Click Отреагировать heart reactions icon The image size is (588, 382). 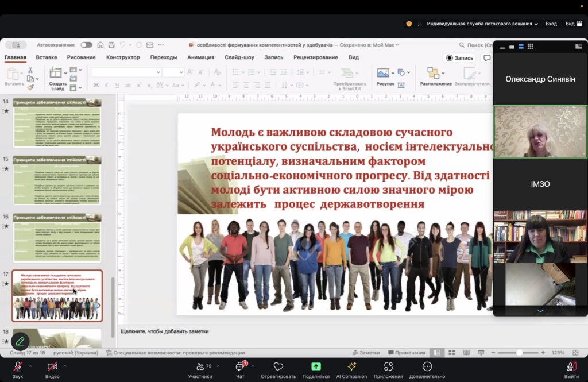click(x=278, y=366)
